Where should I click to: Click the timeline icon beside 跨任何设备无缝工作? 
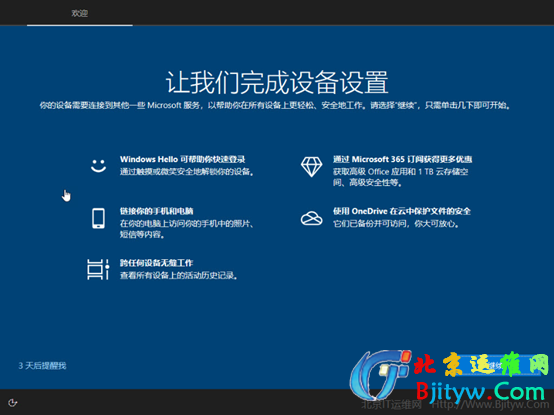point(98,269)
